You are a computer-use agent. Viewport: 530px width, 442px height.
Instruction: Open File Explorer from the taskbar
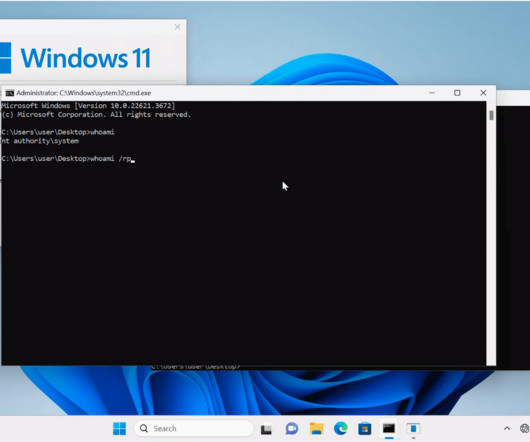click(316, 428)
